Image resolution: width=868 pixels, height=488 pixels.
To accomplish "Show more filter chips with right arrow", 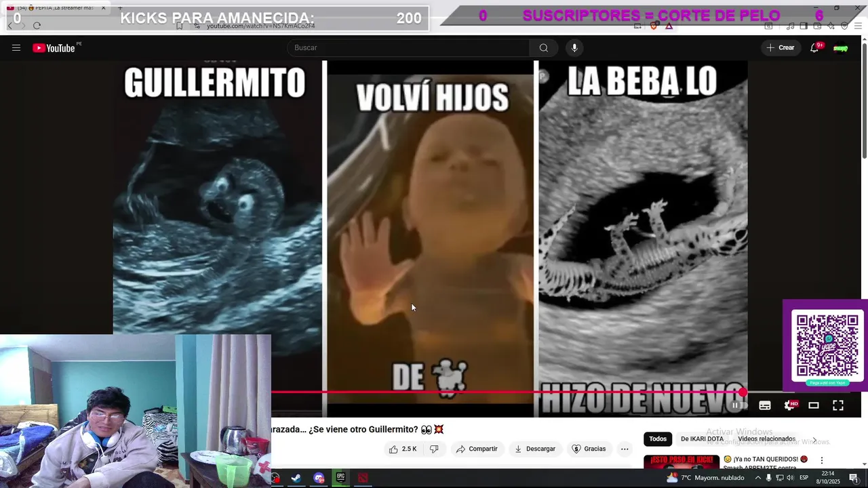I will tap(814, 439).
